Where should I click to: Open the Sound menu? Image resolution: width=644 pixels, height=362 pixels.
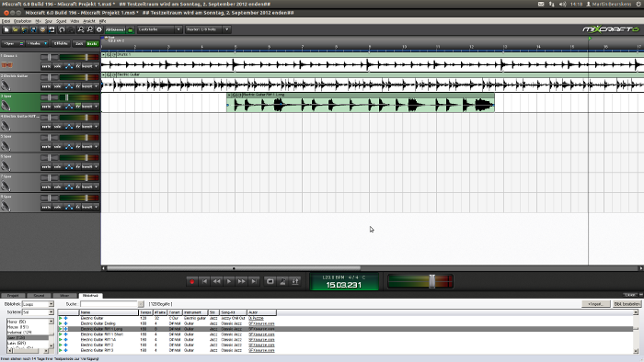pos(62,21)
